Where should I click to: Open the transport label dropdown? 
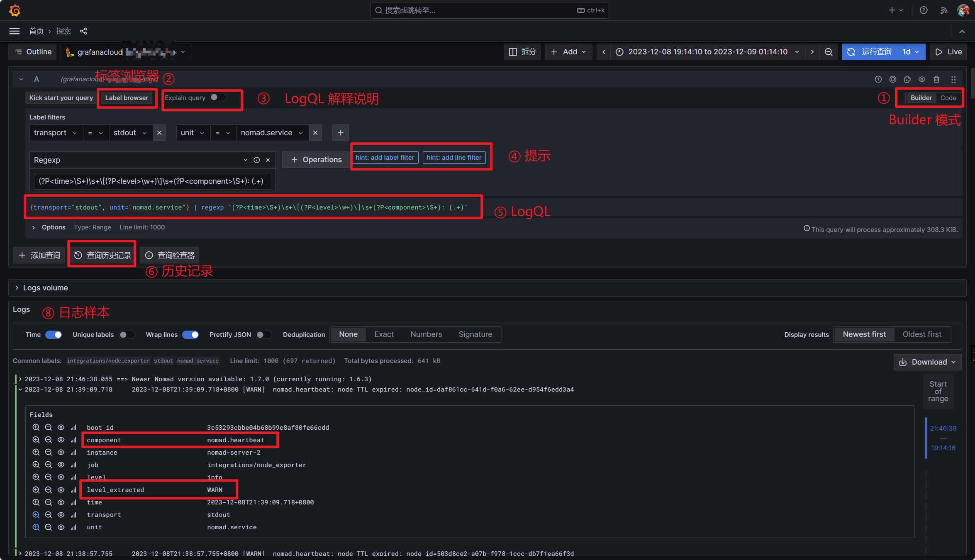pyautogui.click(x=56, y=133)
